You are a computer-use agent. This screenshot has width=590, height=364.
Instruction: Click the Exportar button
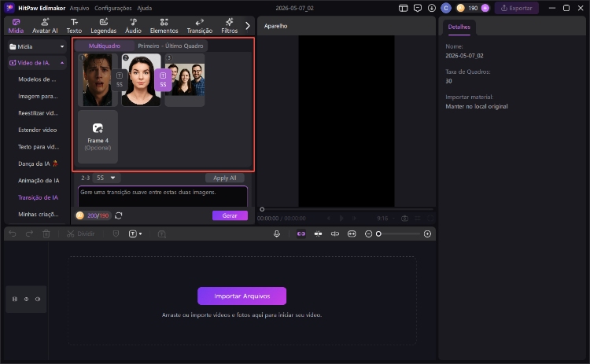pyautogui.click(x=517, y=8)
